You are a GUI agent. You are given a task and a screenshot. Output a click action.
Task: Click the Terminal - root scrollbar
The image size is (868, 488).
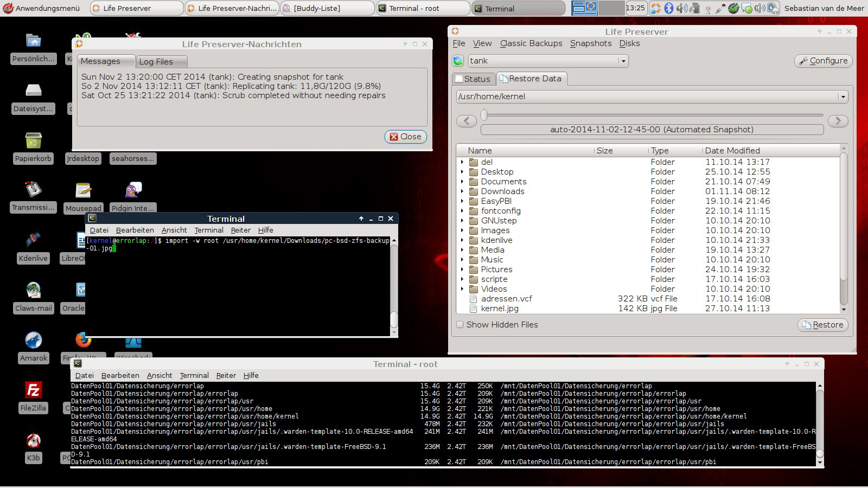tap(820, 424)
